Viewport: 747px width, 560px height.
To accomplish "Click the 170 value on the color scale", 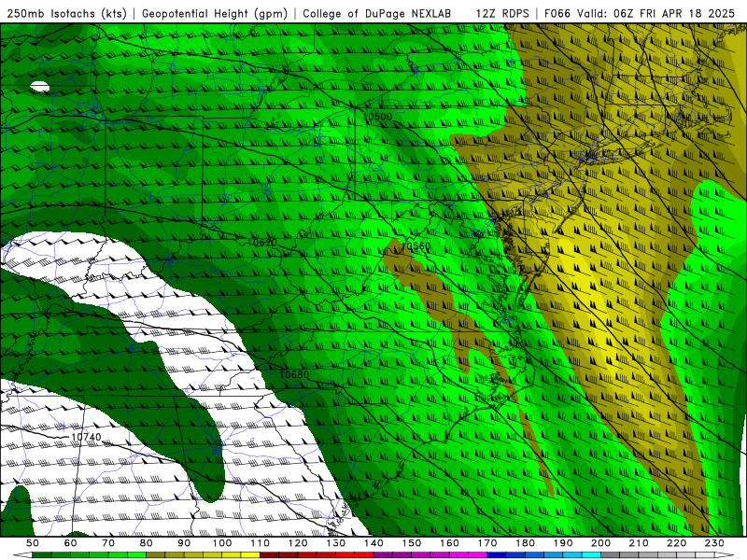I will [487, 543].
